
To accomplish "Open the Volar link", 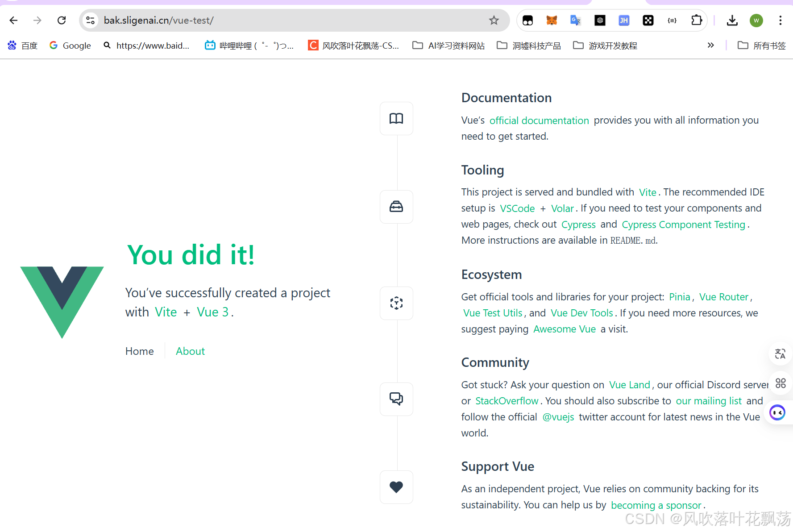I will [562, 208].
